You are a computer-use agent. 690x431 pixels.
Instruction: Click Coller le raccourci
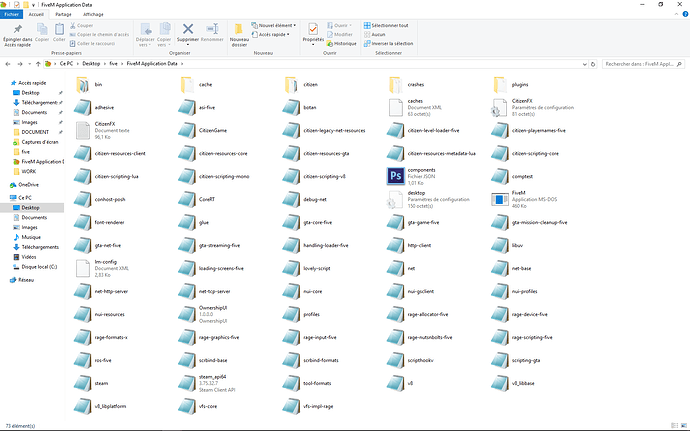[92, 44]
